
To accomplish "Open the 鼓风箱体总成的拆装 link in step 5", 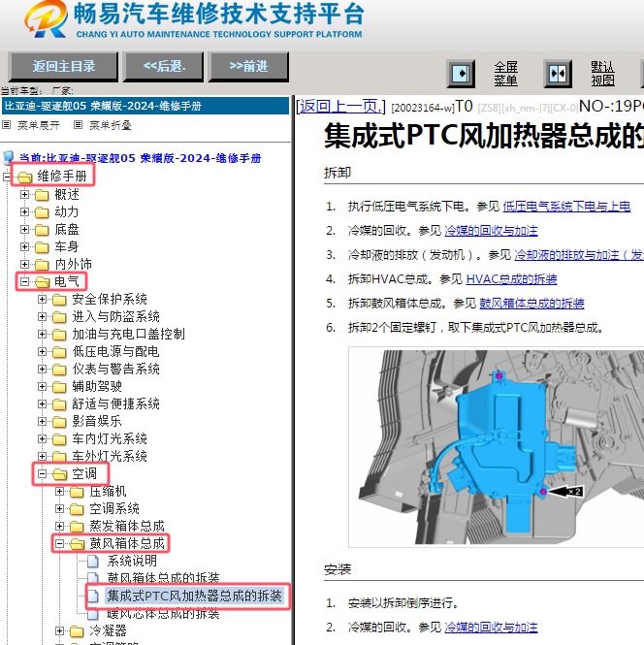I will coord(531,304).
